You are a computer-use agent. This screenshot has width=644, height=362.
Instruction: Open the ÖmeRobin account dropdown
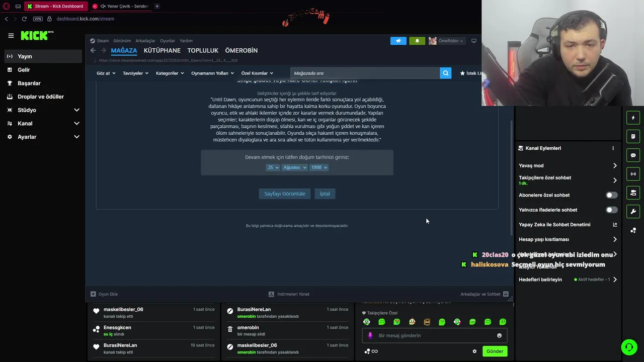tap(446, 41)
